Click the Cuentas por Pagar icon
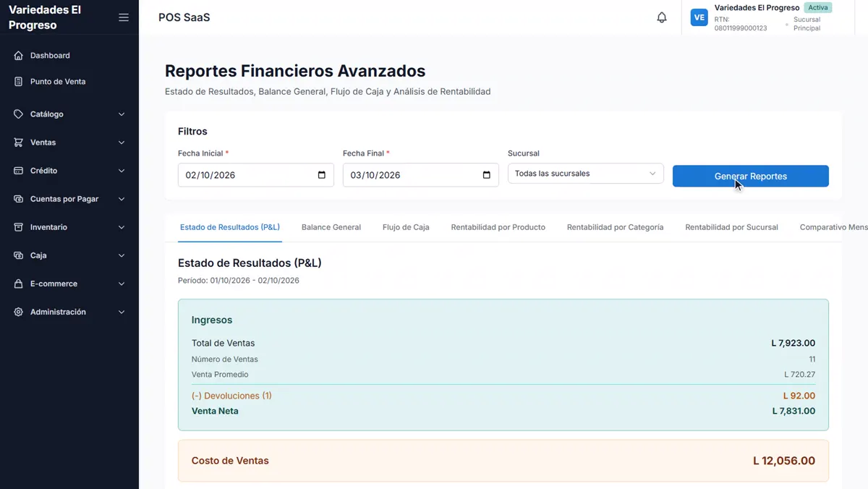The image size is (868, 489). [x=19, y=199]
